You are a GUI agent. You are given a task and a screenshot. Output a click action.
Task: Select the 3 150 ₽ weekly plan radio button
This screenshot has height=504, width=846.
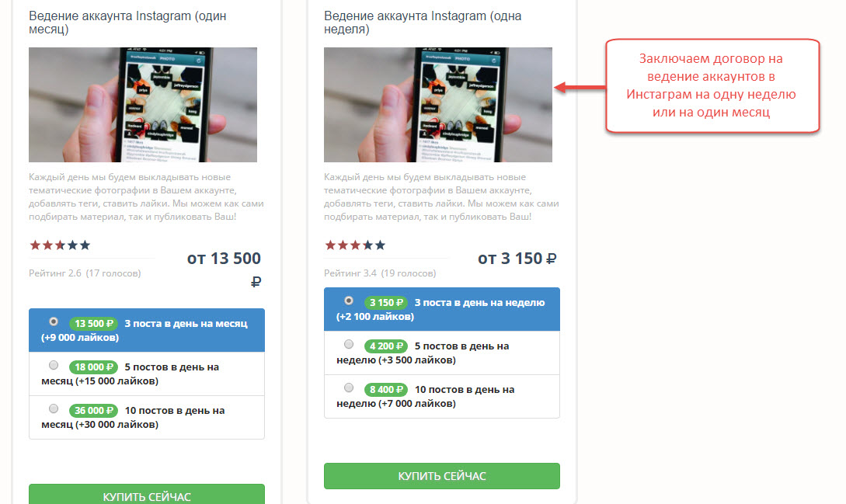[x=349, y=301]
